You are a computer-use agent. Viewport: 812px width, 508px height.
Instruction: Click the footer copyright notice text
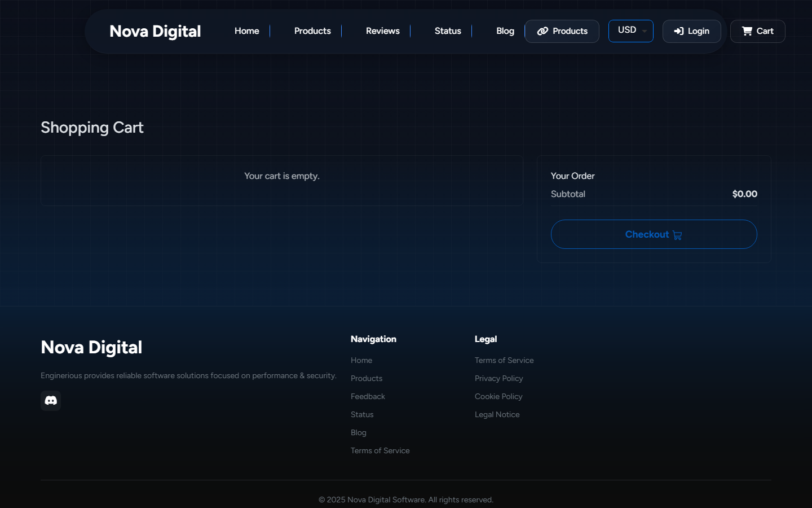pos(406,500)
